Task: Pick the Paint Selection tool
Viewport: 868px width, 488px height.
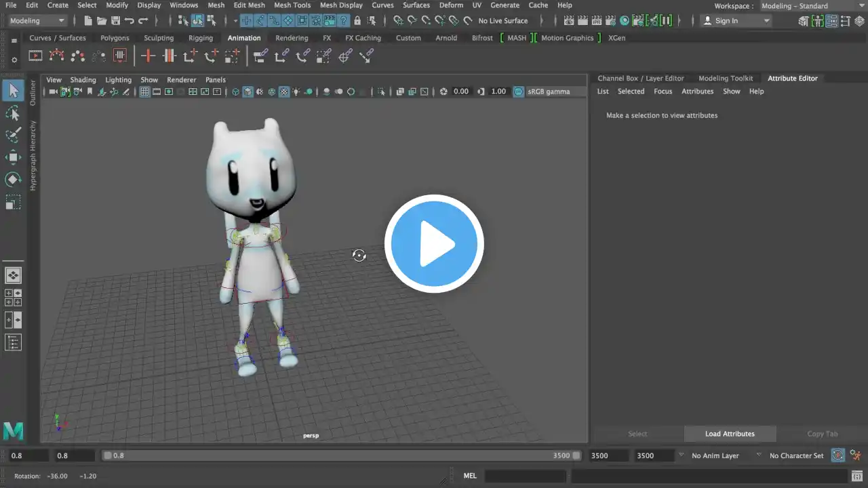Action: (13, 135)
